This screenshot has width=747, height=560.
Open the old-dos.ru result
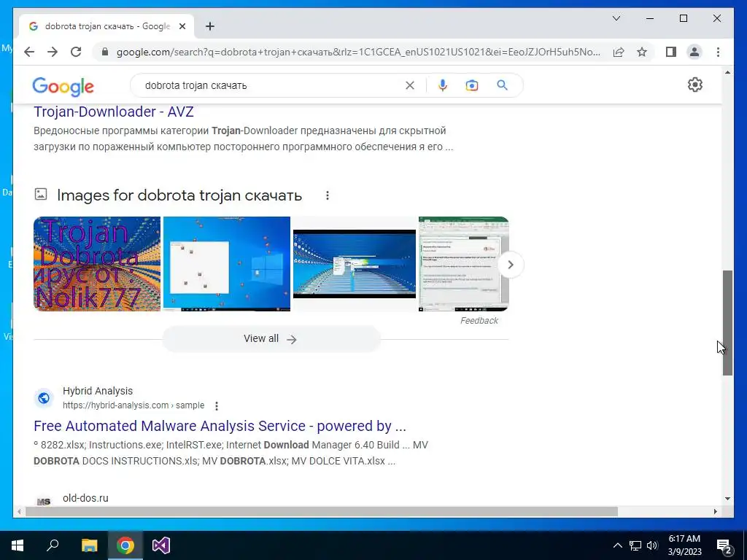(86, 498)
